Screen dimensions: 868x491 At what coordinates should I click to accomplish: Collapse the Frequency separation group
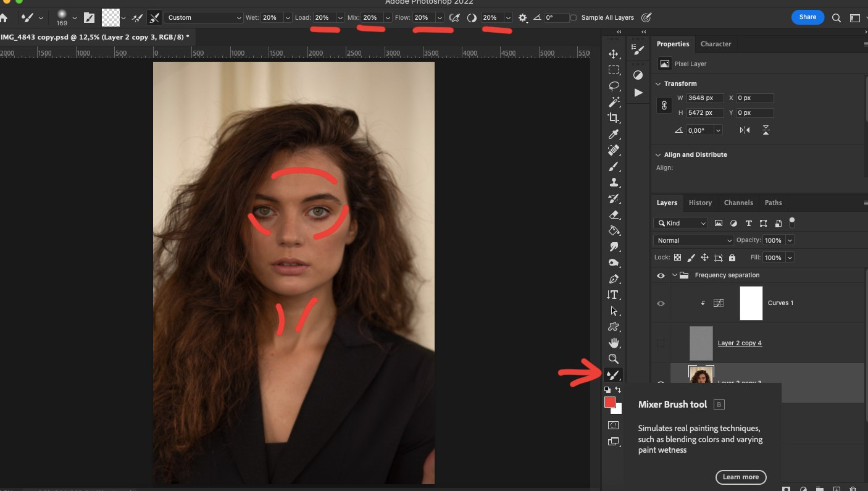(x=674, y=275)
